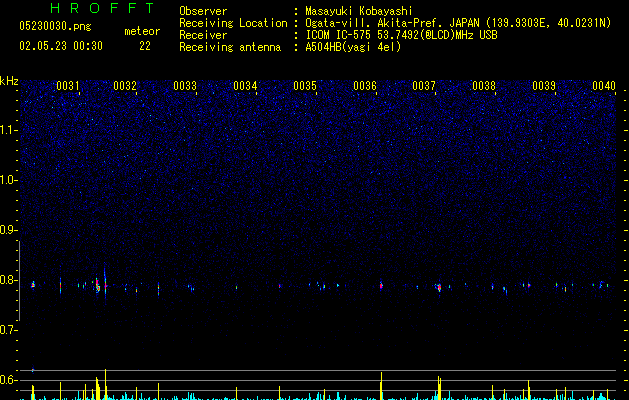Click the 0037 time marker
Image resolution: width=629 pixels, height=400 pixels.
coord(424,86)
